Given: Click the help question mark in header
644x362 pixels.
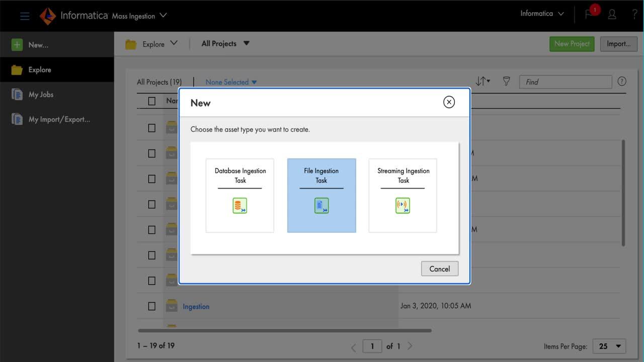Looking at the screenshot, I should click(x=634, y=15).
